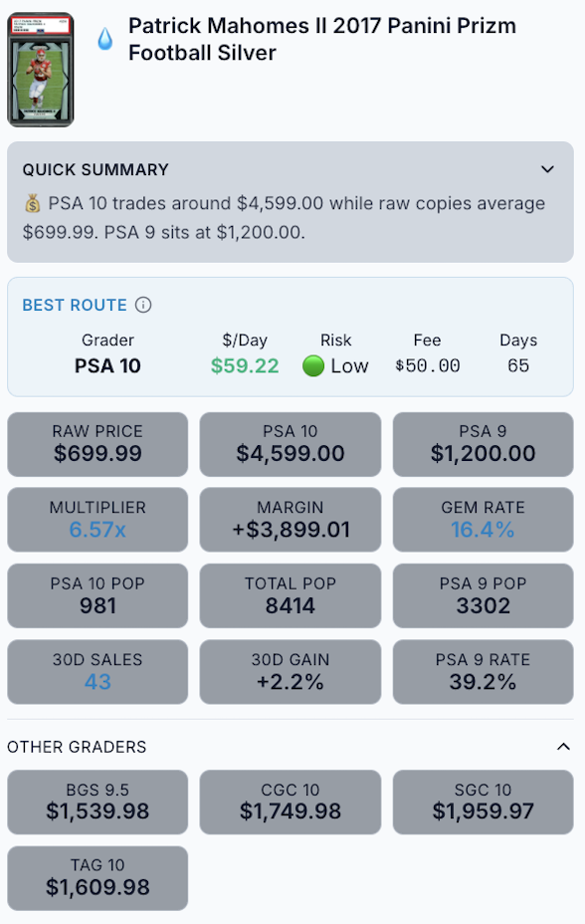Collapse the Other Graders section
The image size is (585, 924).
(x=546, y=745)
